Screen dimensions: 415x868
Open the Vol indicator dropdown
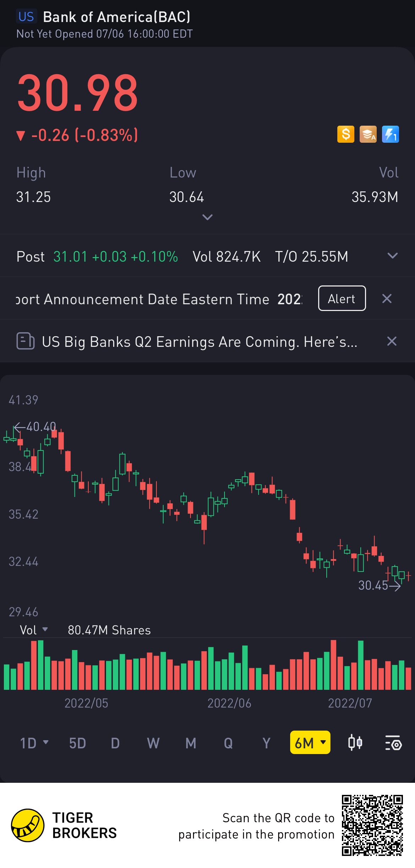pyautogui.click(x=34, y=630)
